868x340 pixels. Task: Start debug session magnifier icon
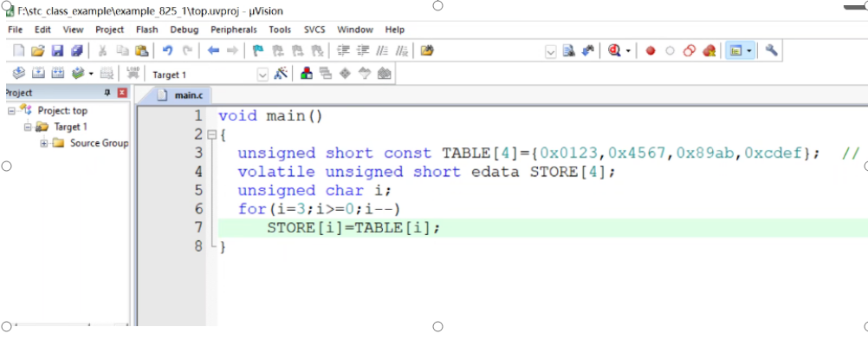point(614,51)
